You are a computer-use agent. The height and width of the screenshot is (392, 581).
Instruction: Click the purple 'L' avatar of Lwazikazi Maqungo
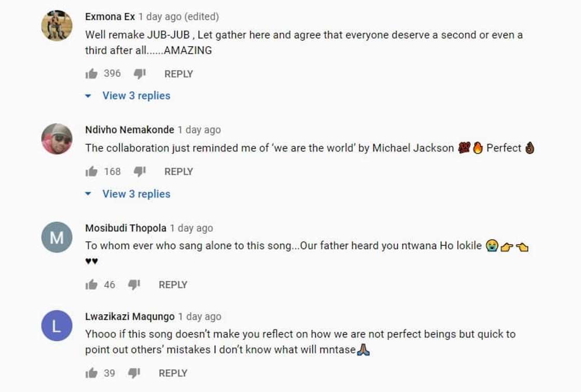pos(57,326)
